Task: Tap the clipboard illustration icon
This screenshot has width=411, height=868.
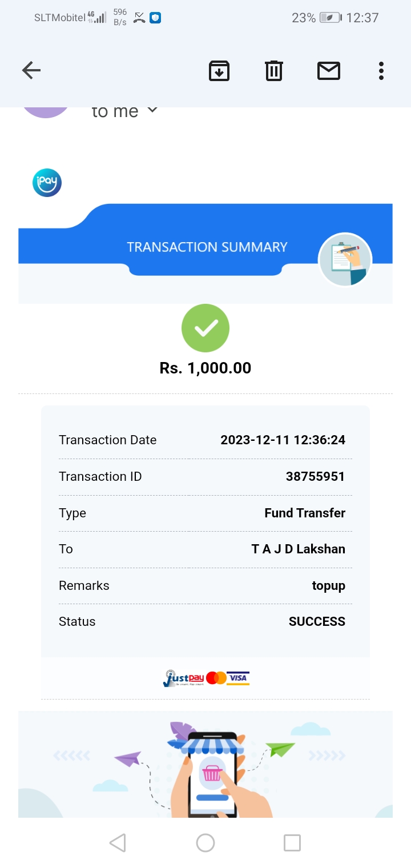Action: [x=345, y=259]
